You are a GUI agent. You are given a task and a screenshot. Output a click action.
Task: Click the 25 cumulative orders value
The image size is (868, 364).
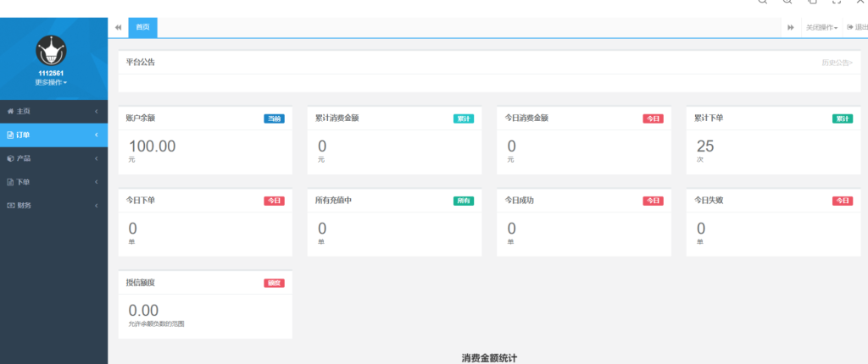(705, 146)
